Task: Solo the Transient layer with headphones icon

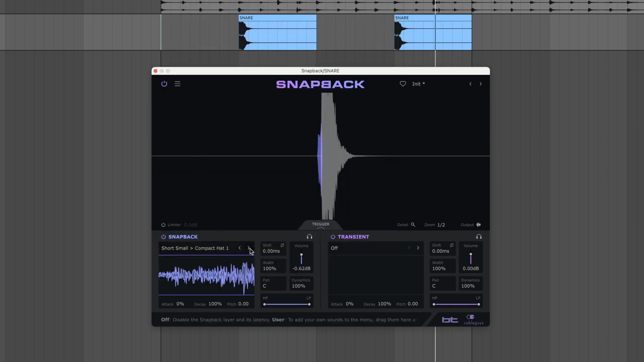Action: point(479,237)
